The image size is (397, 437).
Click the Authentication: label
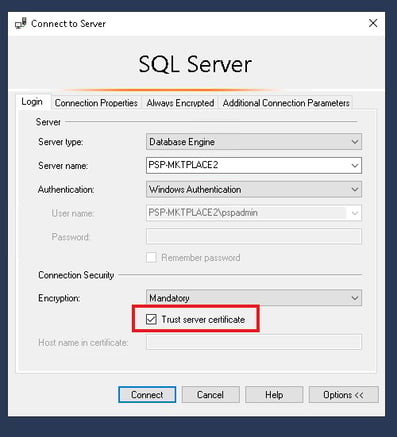[x=66, y=189]
